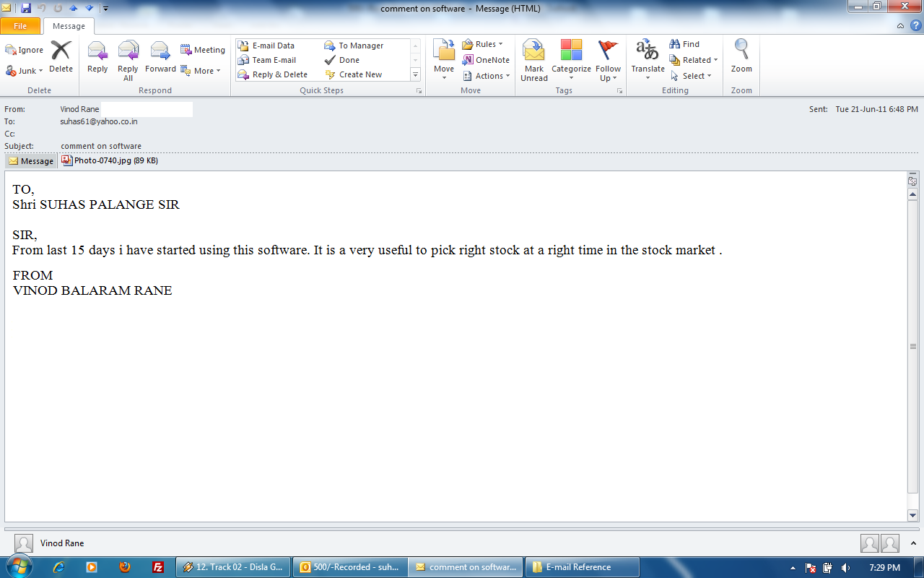The height and width of the screenshot is (578, 924).
Task: Minimize the ribbon with the caret
Action: pyautogui.click(x=901, y=26)
